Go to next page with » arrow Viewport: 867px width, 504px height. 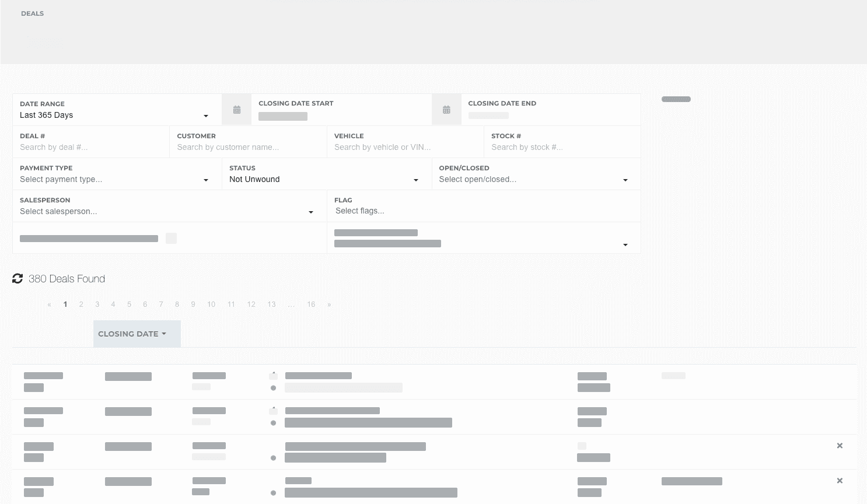point(329,304)
